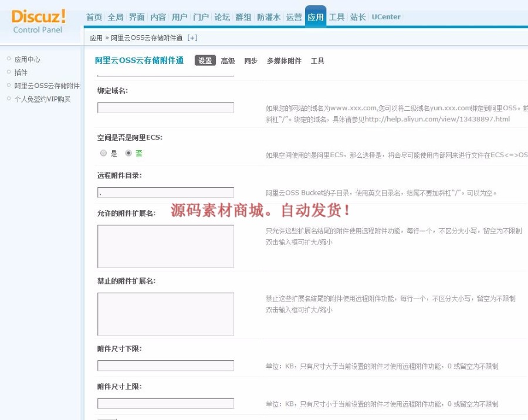Screen dimensions: 528x420
Task: Open 插件 in the sidebar
Action: (21, 72)
